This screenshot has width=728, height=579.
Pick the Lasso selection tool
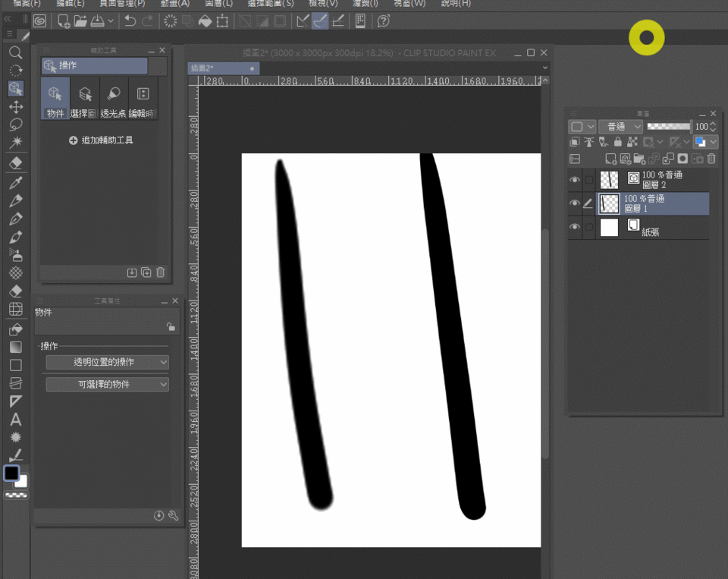pyautogui.click(x=15, y=124)
